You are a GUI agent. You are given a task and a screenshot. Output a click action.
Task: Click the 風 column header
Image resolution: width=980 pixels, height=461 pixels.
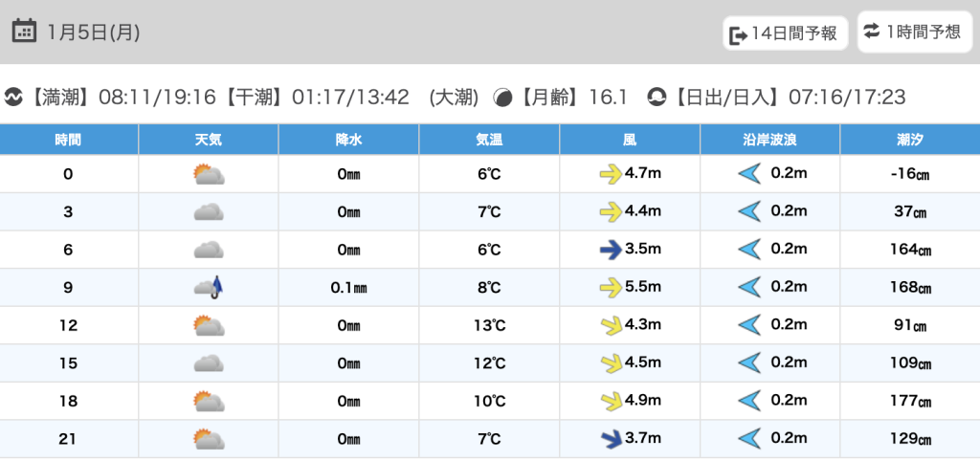pos(630,140)
